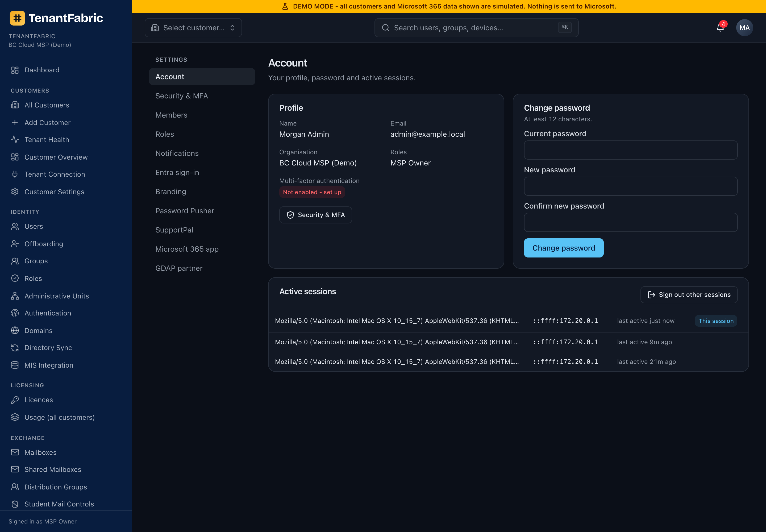Viewport: 766px width, 532px height.
Task: Click the MIS Integration database icon
Action: [x=15, y=365]
